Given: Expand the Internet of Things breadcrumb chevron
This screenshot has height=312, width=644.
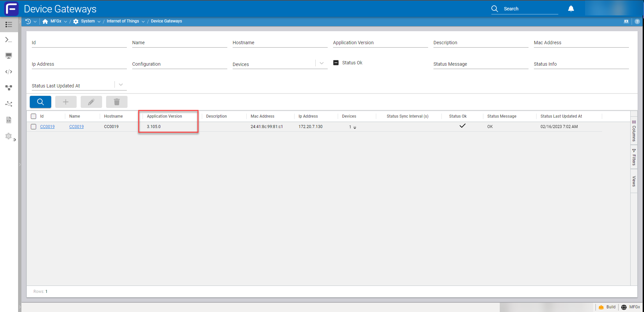Looking at the screenshot, I should (143, 21).
